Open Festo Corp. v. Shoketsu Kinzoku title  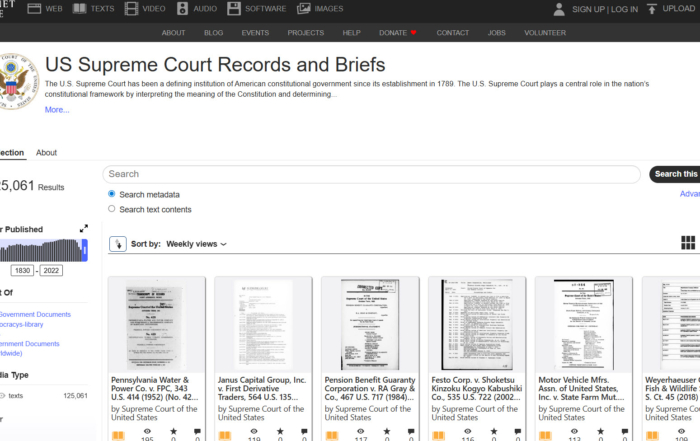click(x=476, y=388)
